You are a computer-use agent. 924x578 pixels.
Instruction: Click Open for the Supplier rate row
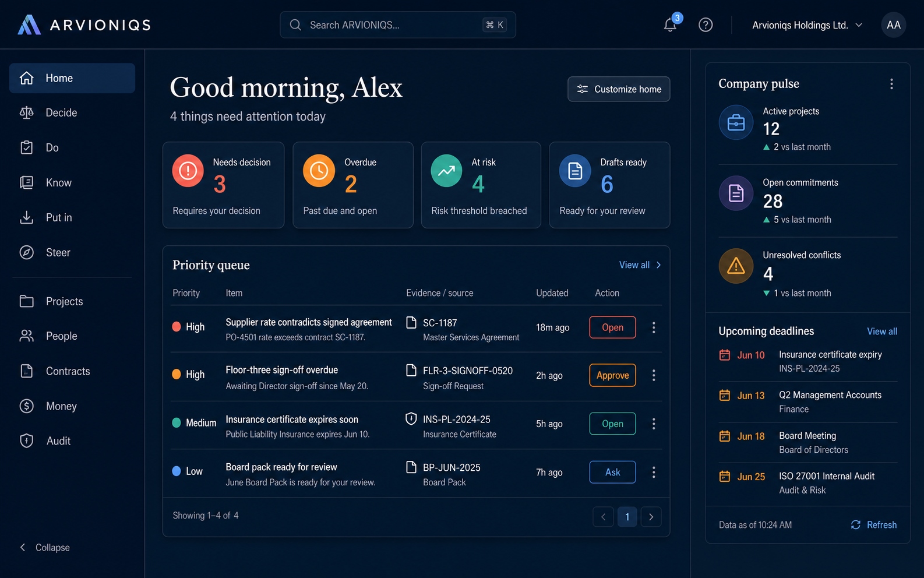click(612, 327)
